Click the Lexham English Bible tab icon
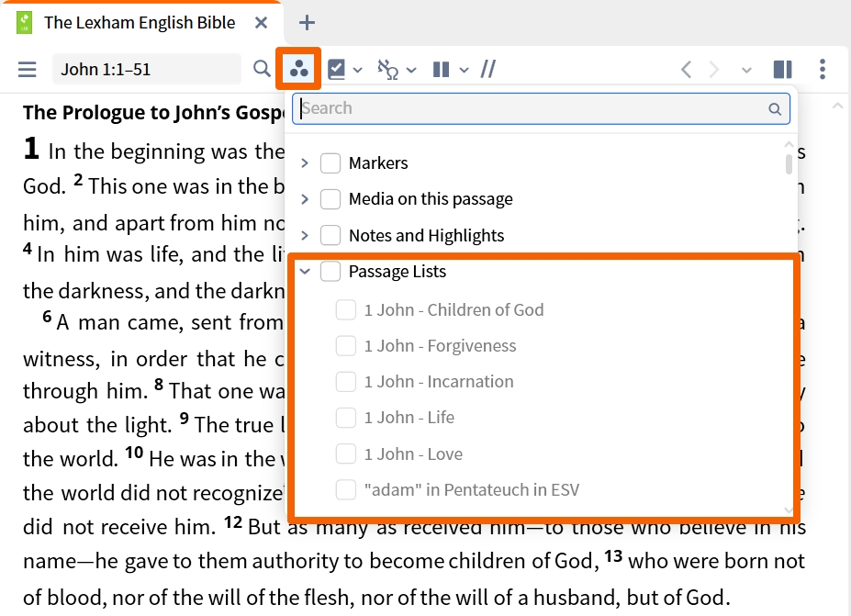 25,23
